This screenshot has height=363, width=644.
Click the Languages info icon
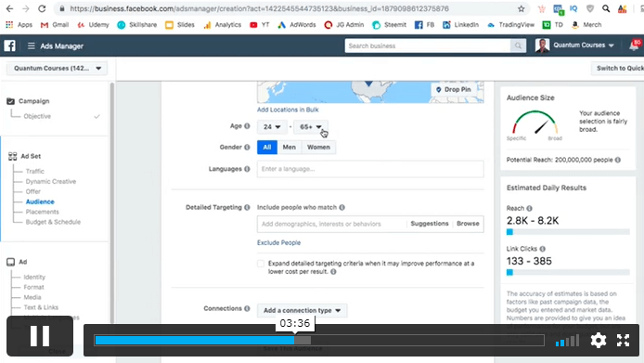(x=247, y=169)
